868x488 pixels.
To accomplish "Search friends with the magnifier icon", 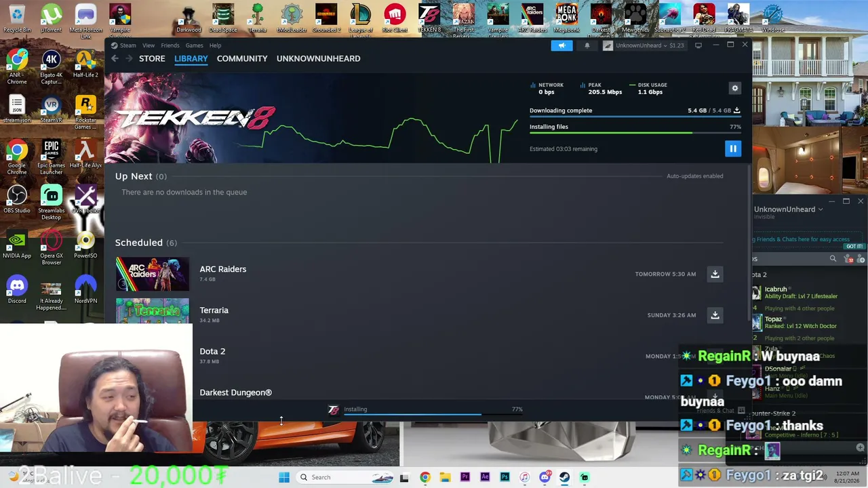I will pos(833,259).
